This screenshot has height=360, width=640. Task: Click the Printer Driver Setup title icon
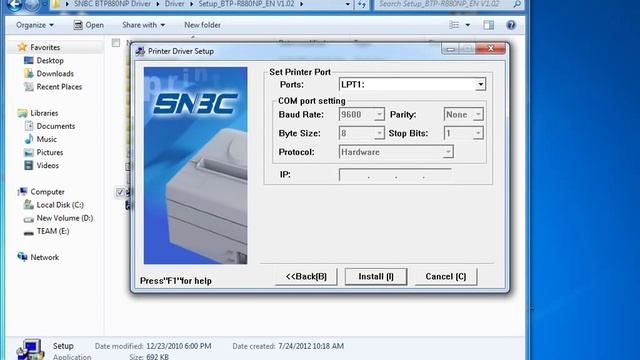click(140, 51)
